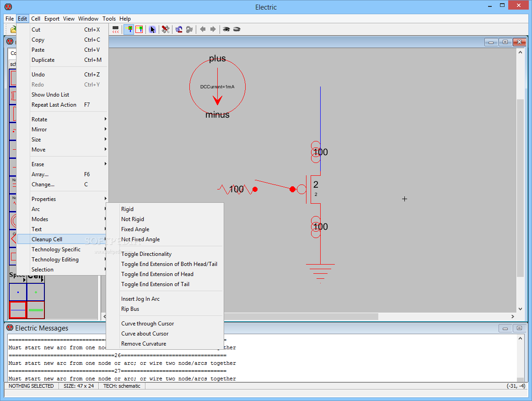Expand the Technology Editing submenu

62,260
